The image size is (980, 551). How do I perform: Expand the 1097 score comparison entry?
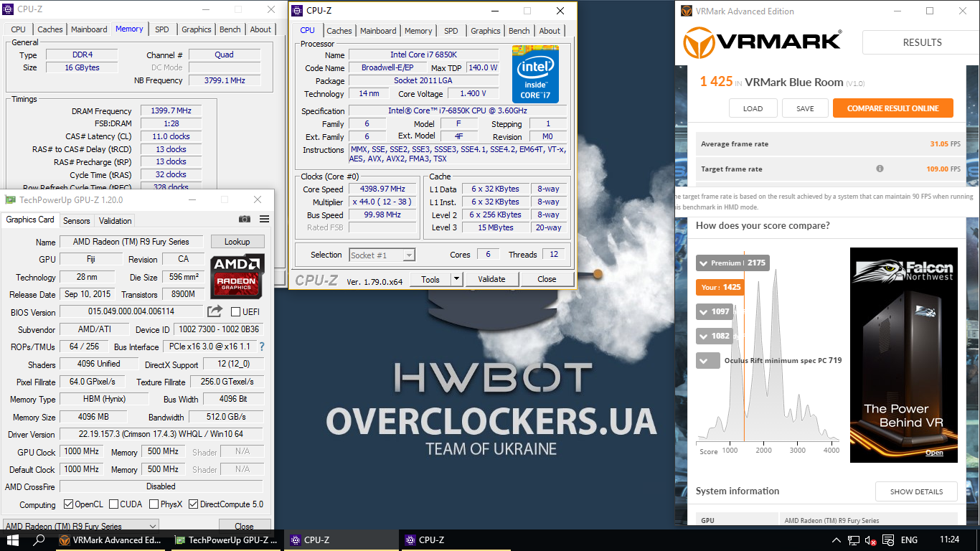[x=715, y=311]
